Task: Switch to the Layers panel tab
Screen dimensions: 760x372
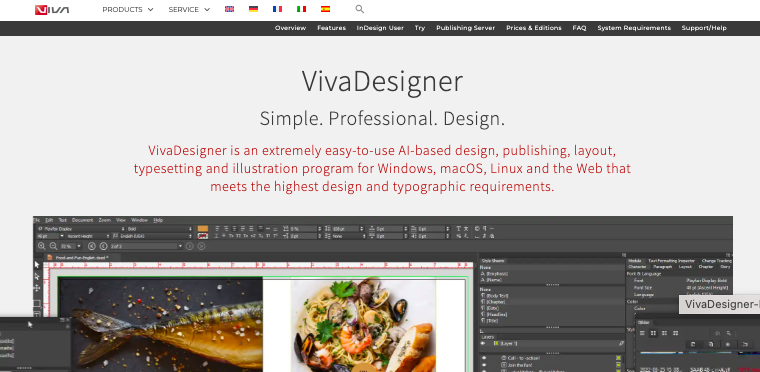Action: coord(488,337)
